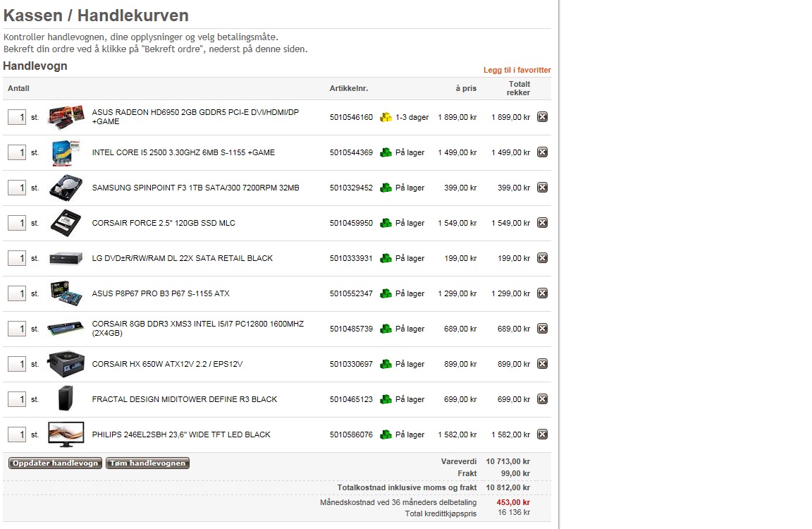Click red monthly cost 453,00 kr
The width and height of the screenshot is (812, 529).
tap(513, 502)
